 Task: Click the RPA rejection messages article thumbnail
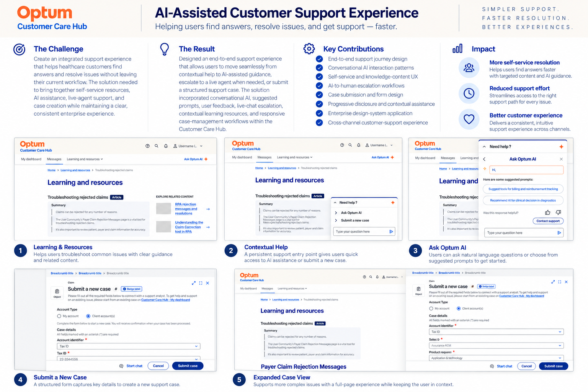163,209
